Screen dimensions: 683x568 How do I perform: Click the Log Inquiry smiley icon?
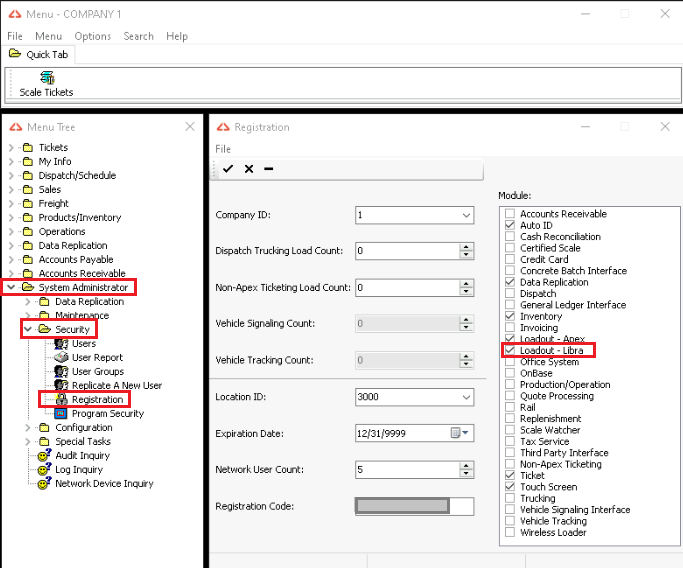coord(44,469)
